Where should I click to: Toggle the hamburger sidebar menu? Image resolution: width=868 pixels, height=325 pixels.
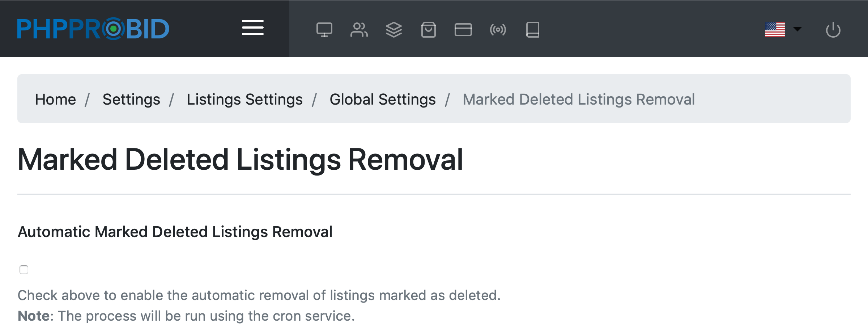[x=252, y=28]
